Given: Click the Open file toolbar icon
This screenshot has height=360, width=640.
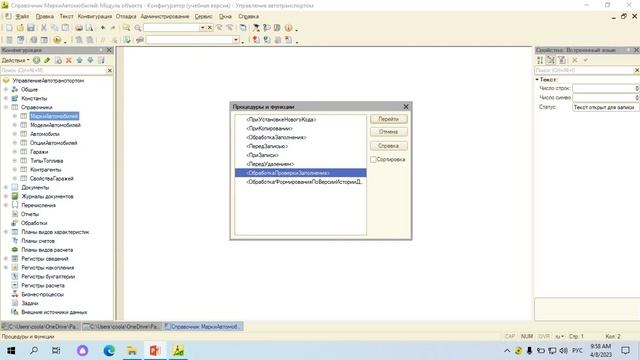Looking at the screenshot, I should (20, 28).
